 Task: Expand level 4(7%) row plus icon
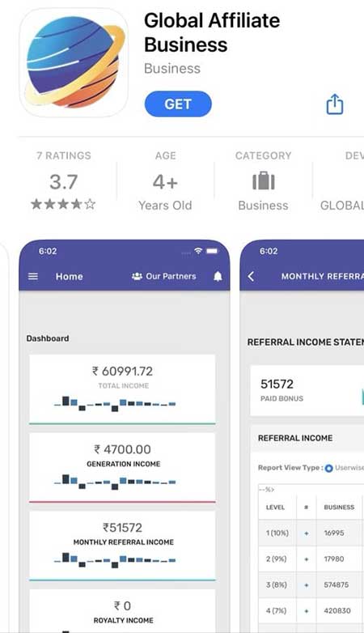(x=307, y=611)
